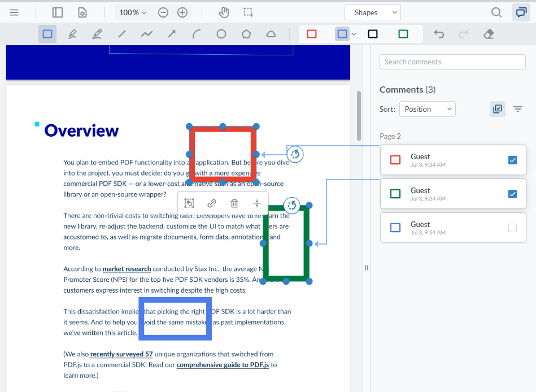Check the third Guest comment checkbox
This screenshot has width=536, height=392.
(x=513, y=228)
